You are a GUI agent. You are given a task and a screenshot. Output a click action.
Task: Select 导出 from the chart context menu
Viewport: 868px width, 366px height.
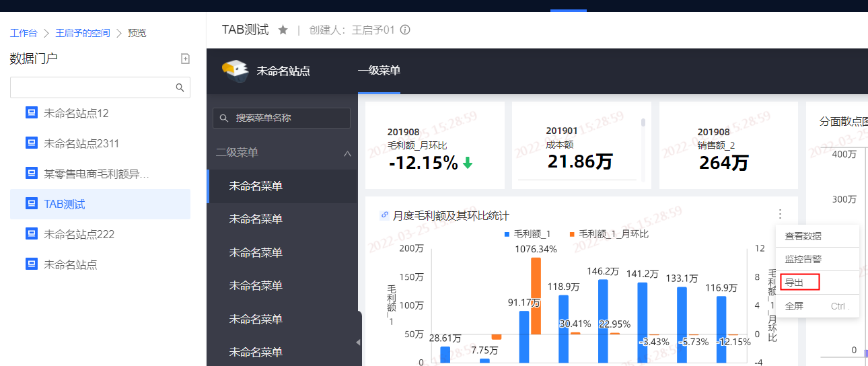click(795, 283)
